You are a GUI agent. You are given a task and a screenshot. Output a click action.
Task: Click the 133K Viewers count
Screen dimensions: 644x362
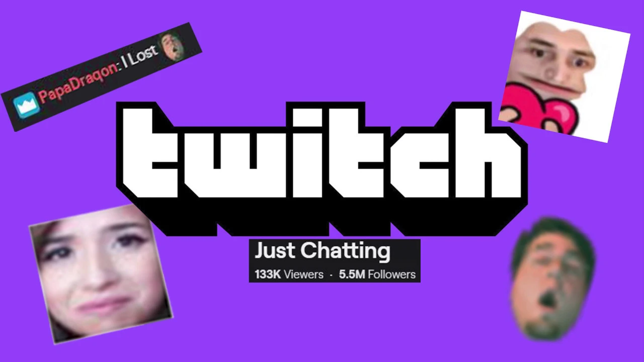289,275
